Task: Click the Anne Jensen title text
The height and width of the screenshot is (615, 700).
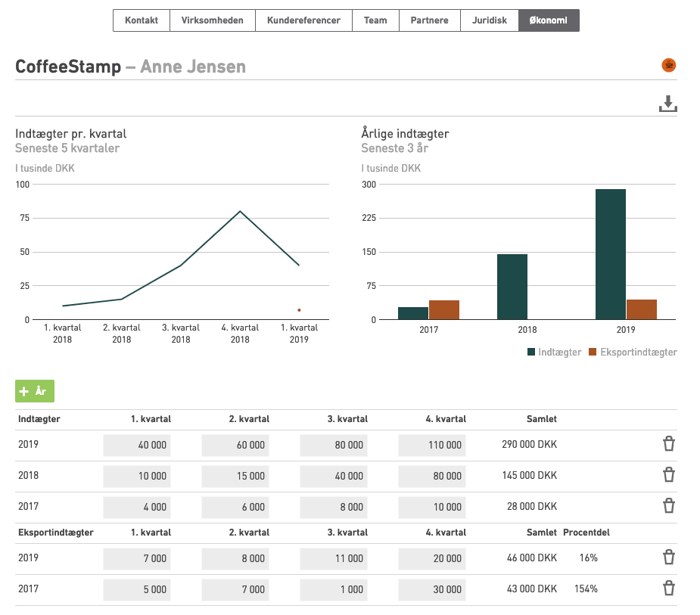Action: click(x=193, y=67)
